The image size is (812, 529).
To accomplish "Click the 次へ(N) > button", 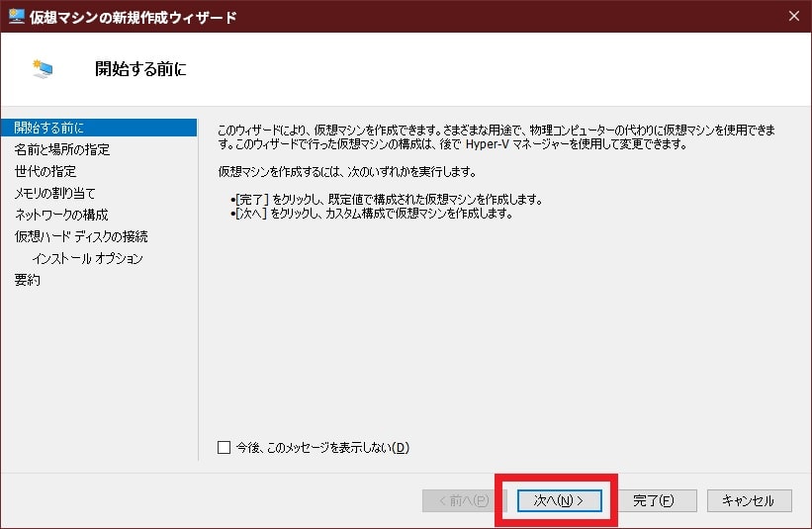I will [559, 500].
